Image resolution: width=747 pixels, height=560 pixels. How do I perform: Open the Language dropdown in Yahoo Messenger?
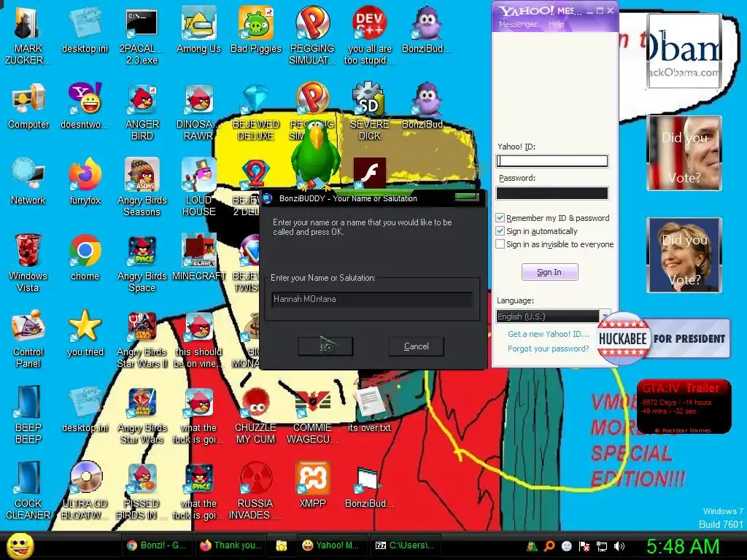[x=553, y=316]
